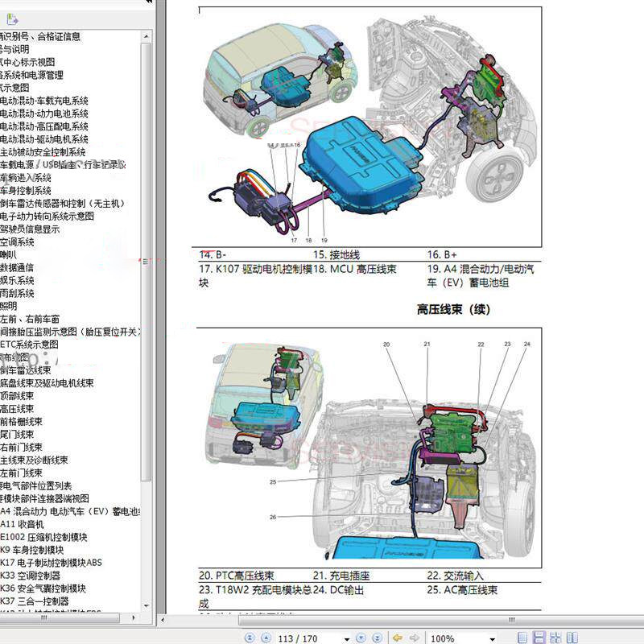Screen dimensions: 644x644
Task: Click legend text 18. MCU 高压线束
Action: [x=355, y=269]
